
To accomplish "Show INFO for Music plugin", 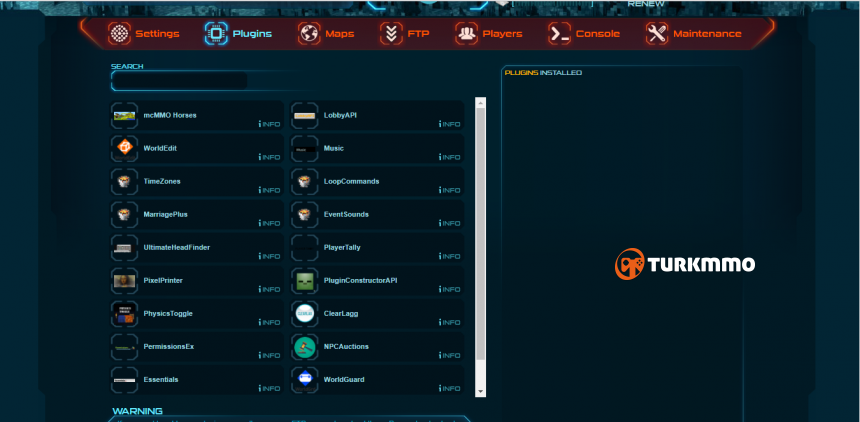I will click(x=449, y=157).
